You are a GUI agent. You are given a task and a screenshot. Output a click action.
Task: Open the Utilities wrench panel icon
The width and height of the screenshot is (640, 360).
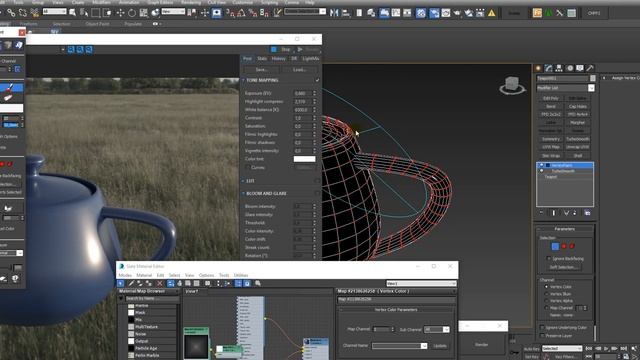tap(590, 68)
